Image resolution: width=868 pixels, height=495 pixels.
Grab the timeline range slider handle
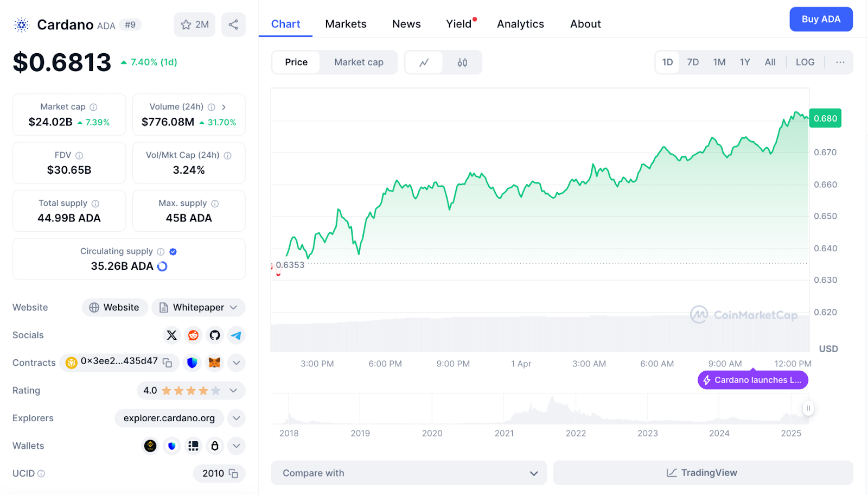pyautogui.click(x=808, y=408)
